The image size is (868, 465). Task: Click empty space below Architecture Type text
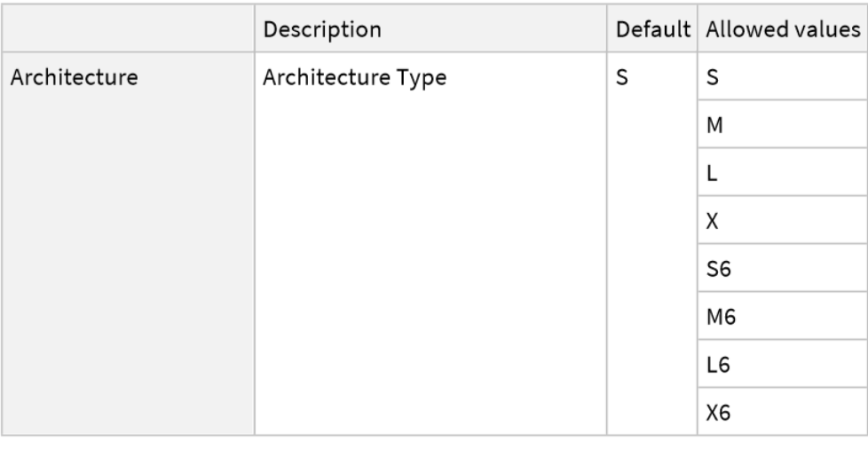coord(430,266)
